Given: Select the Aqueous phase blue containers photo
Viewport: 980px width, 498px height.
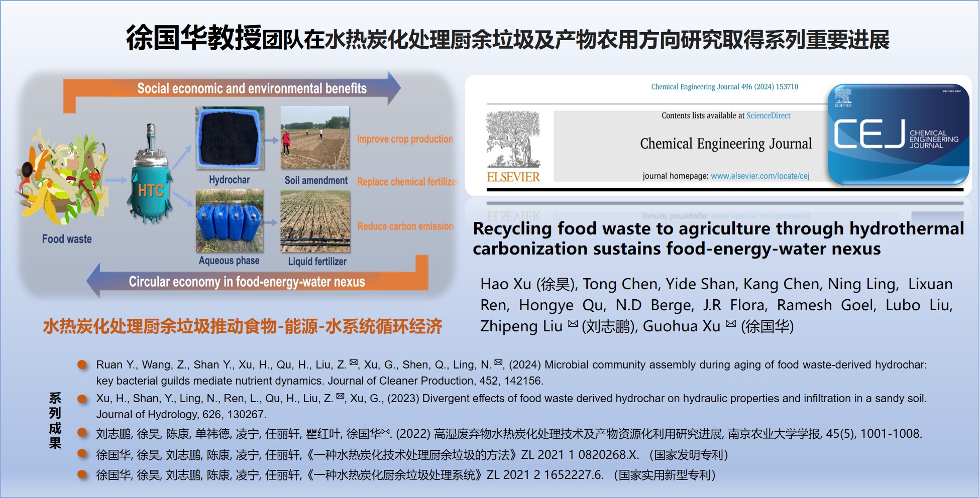Looking at the screenshot, I should (230, 221).
